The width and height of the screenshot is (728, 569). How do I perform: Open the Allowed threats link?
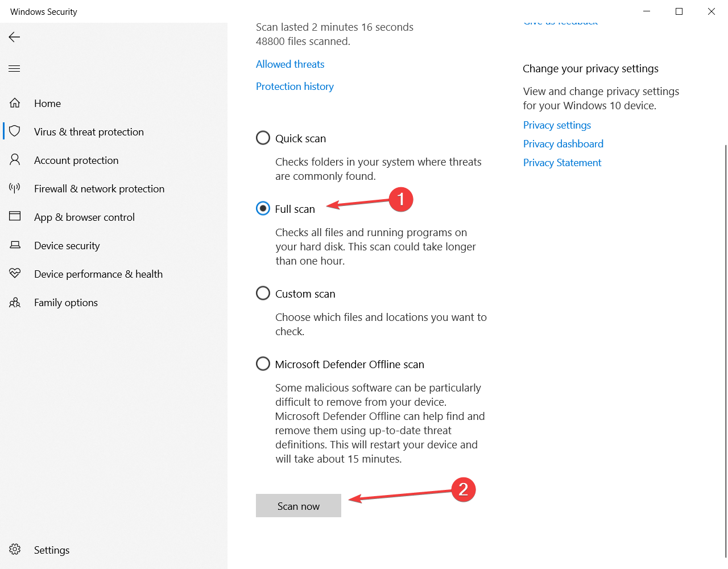290,64
